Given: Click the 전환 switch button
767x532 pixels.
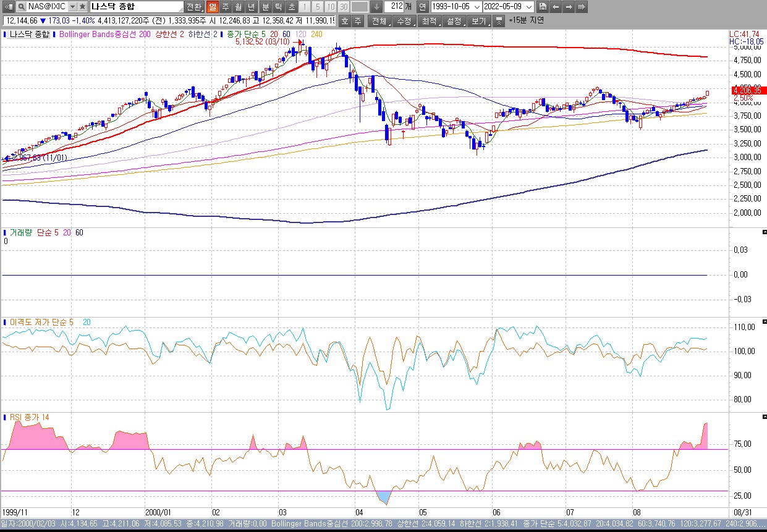Looking at the screenshot, I should 193,7.
